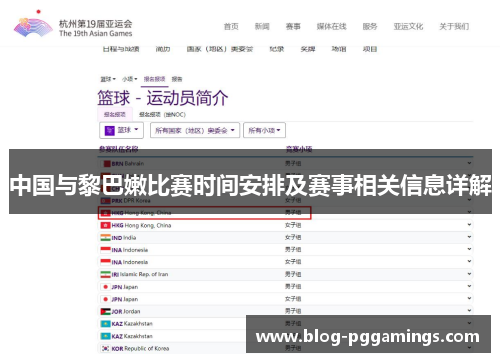Screen dimensions: 500x362
Task: Expand the INA Indonesia 男子组 row chevron
Action: pos(469,249)
